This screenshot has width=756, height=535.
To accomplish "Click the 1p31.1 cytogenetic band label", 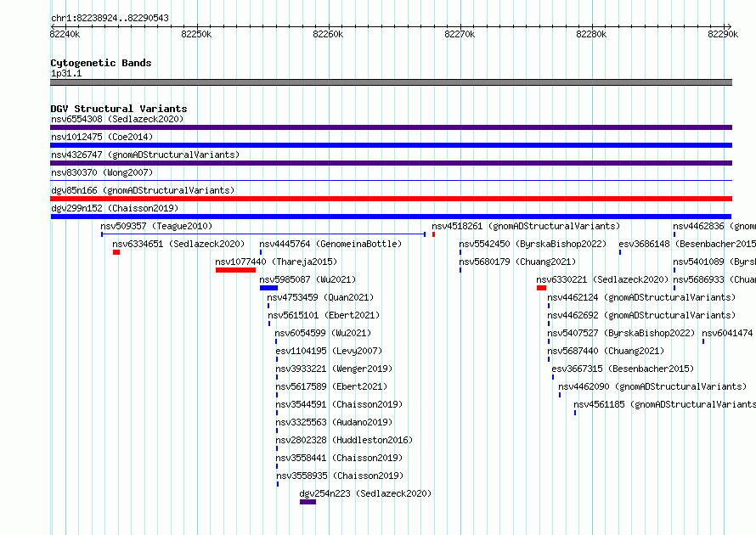I will pos(66,73).
